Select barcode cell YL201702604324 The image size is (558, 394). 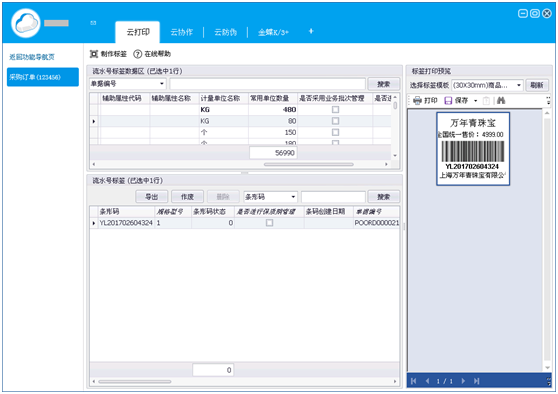(x=126, y=223)
